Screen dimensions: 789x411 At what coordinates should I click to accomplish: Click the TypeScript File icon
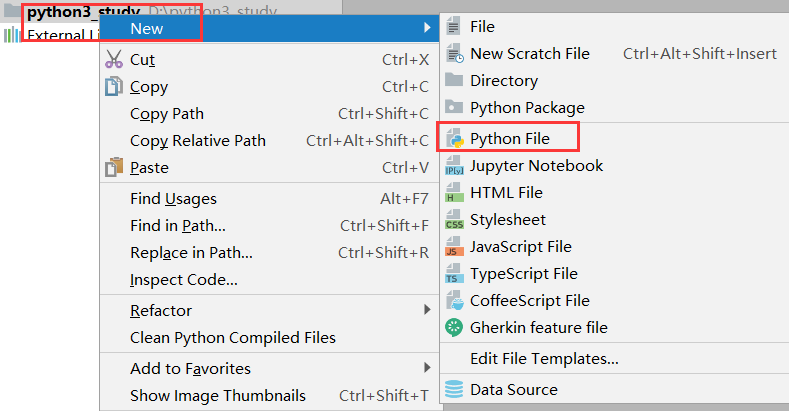point(455,274)
